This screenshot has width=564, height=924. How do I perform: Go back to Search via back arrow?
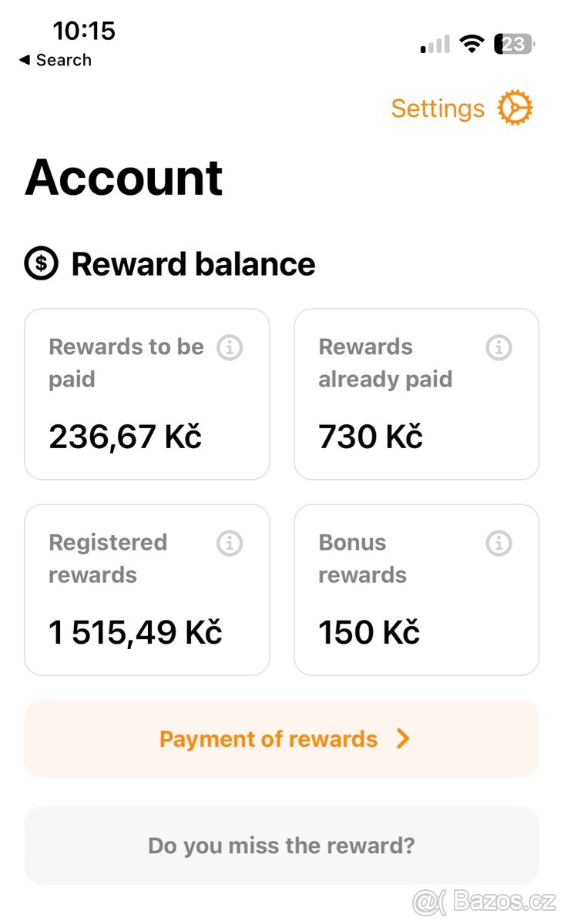coord(25,60)
